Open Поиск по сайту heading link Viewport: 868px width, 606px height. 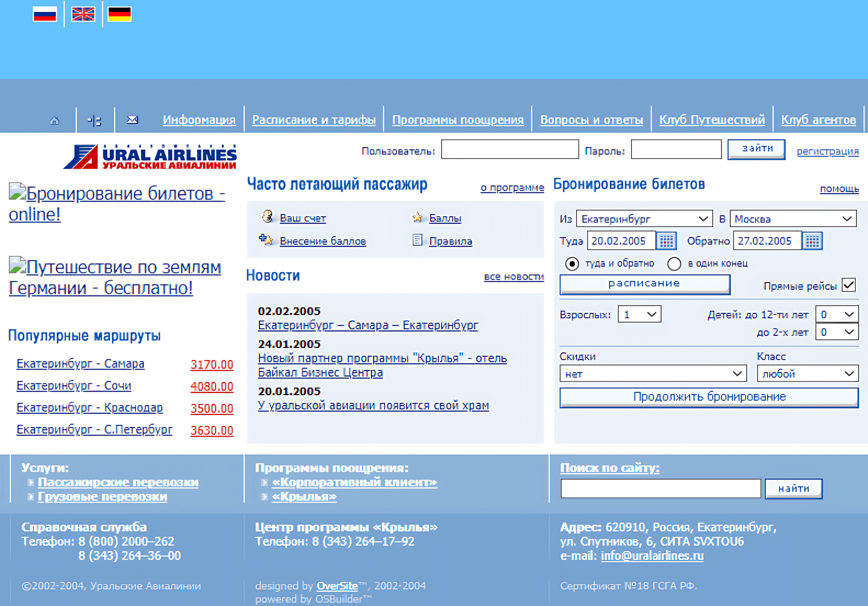pos(610,468)
